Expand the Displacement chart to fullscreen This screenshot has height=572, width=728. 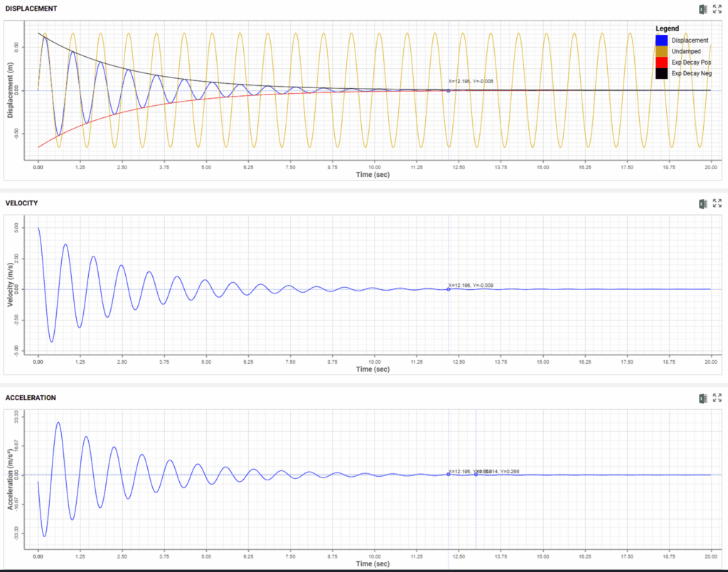click(x=717, y=9)
